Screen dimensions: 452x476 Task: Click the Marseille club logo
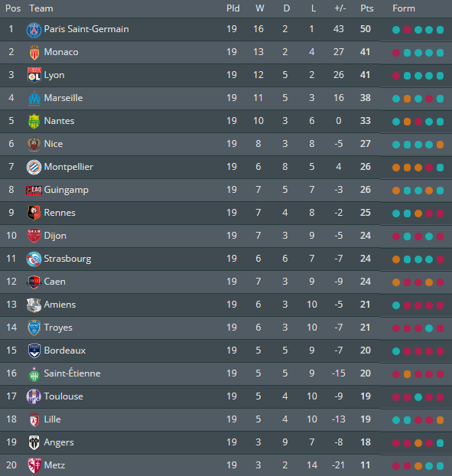pyautogui.click(x=34, y=99)
